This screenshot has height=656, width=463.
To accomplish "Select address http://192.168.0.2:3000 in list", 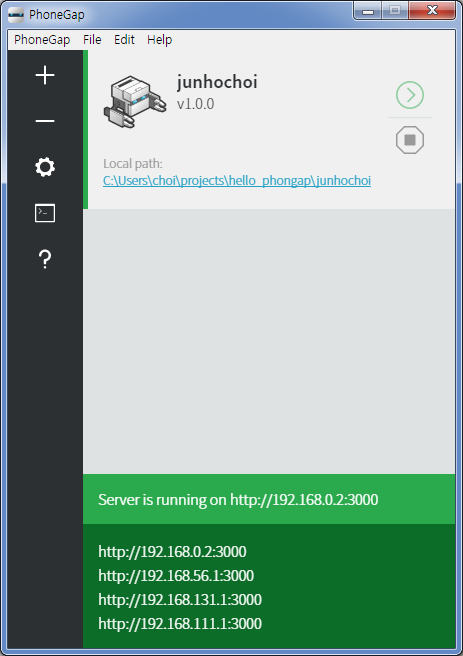I will pos(172,551).
